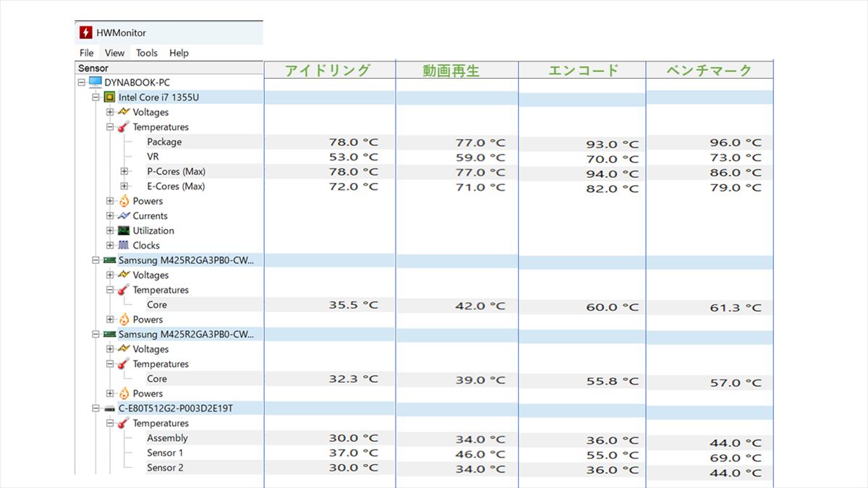
Task: Click the Intel Core i7 CPU chip icon
Action: [109, 98]
